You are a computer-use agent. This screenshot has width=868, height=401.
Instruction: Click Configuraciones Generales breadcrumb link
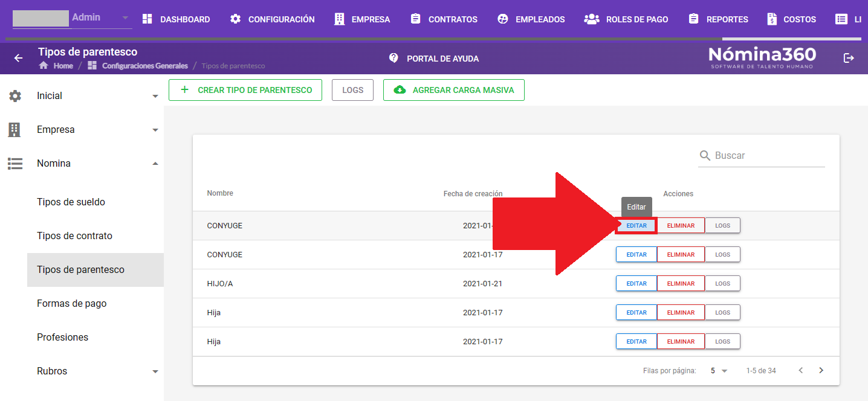click(x=145, y=66)
